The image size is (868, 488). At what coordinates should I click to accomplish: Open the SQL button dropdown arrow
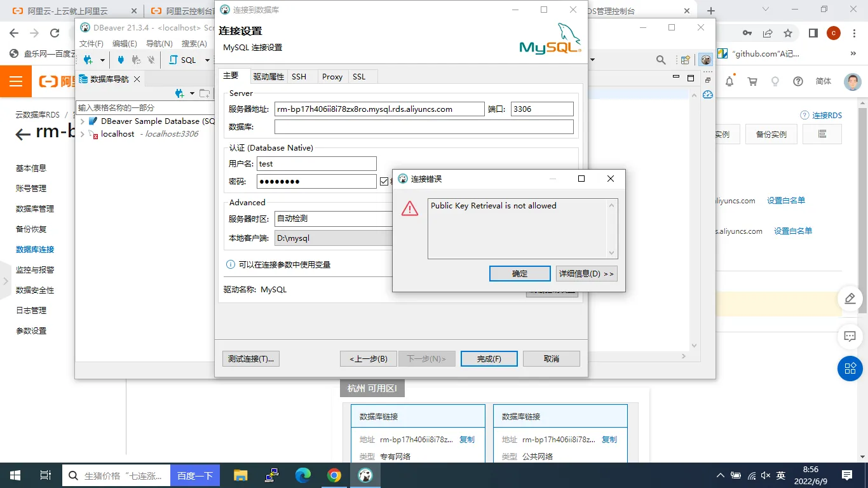point(207,60)
